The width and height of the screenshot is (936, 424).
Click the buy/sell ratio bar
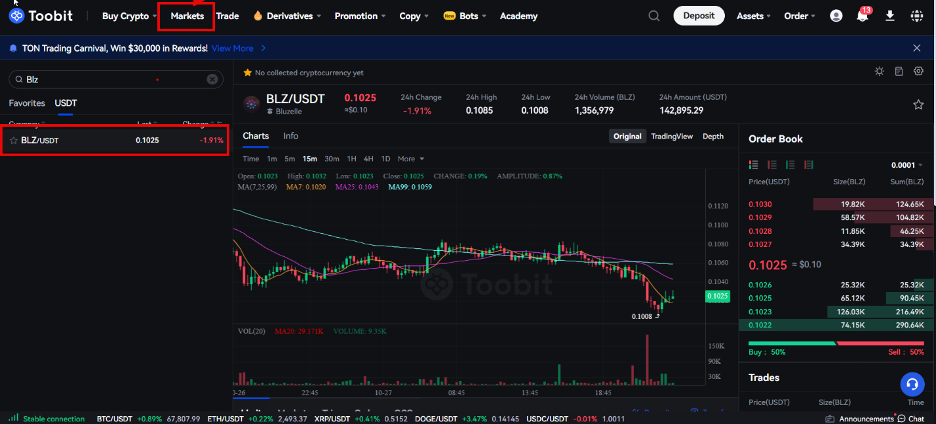[836, 343]
